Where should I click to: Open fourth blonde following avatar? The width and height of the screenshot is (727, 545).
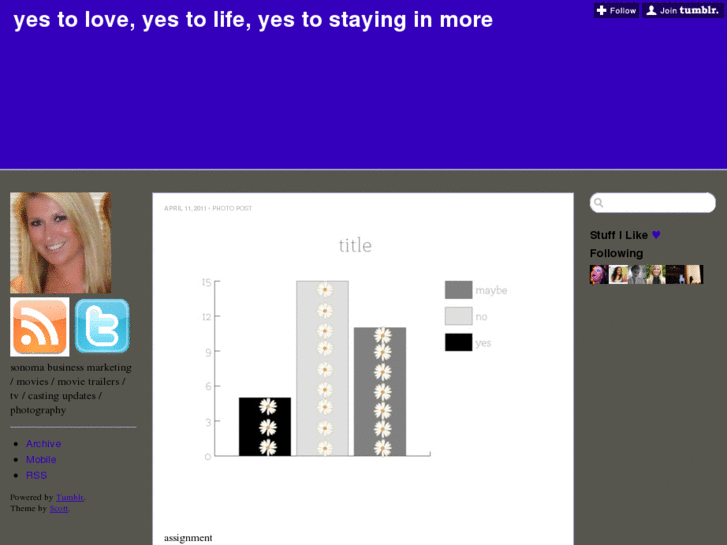(656, 275)
